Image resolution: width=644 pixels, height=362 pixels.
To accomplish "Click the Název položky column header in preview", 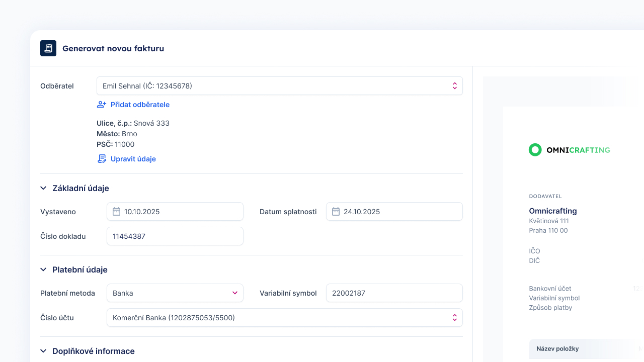I will [557, 348].
